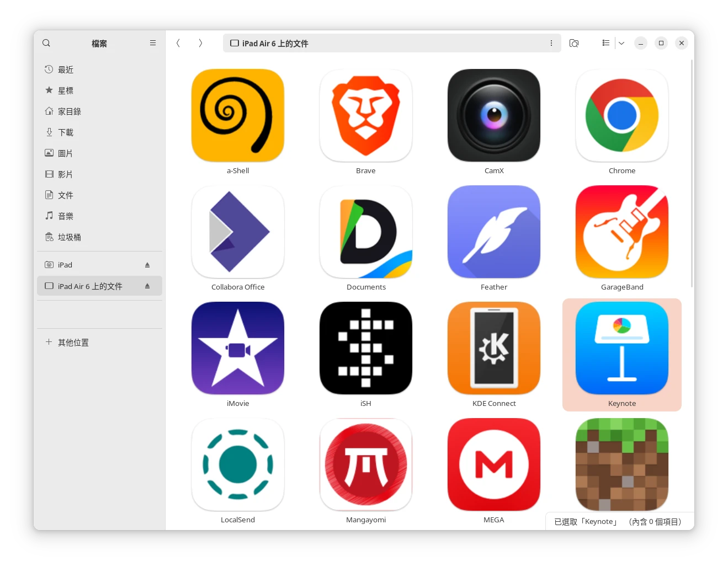
Task: Open the CamX app folder
Action: tap(494, 115)
